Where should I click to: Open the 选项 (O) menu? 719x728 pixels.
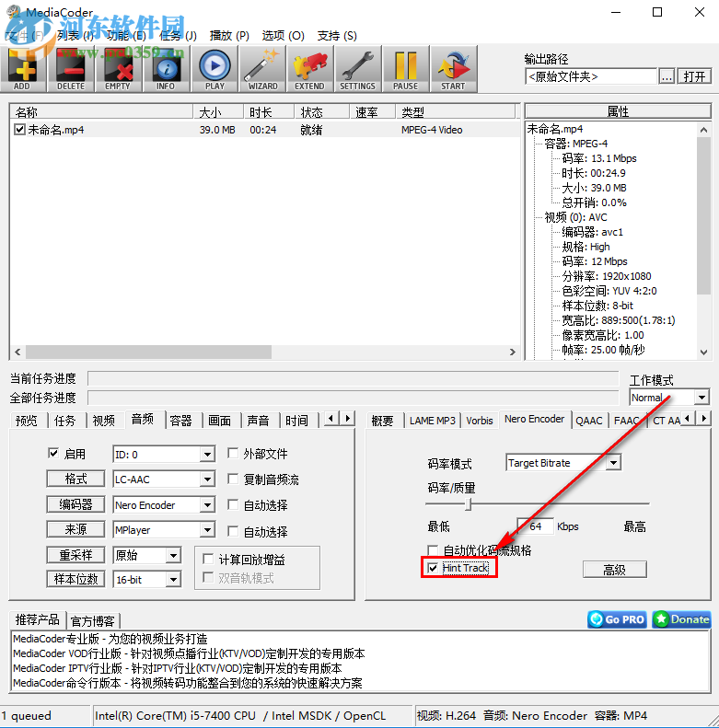tap(283, 36)
